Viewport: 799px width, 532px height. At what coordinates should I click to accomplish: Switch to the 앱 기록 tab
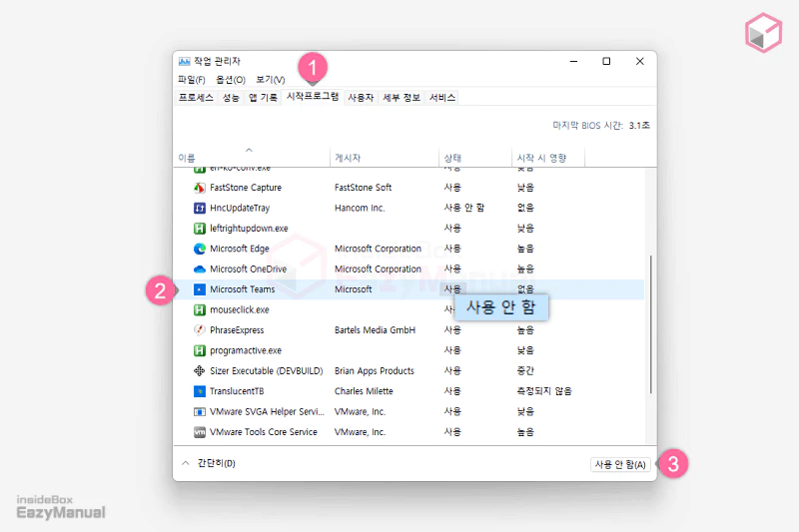pyautogui.click(x=263, y=98)
